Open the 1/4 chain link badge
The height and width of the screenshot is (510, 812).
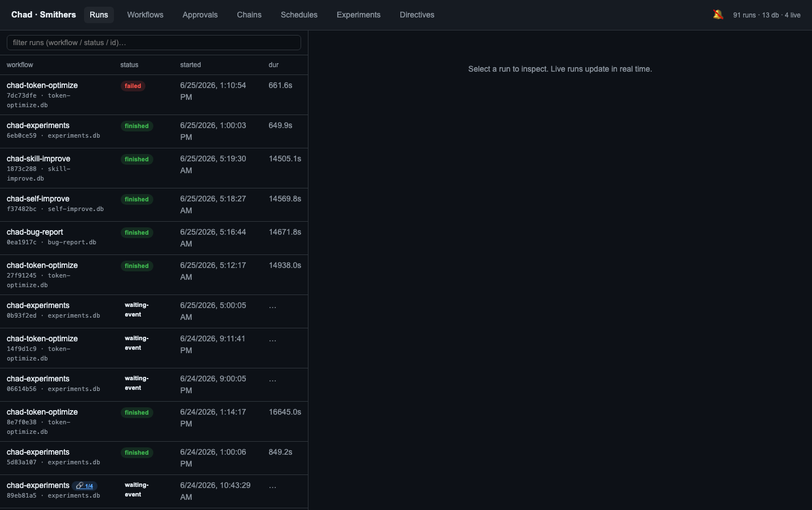tap(85, 486)
